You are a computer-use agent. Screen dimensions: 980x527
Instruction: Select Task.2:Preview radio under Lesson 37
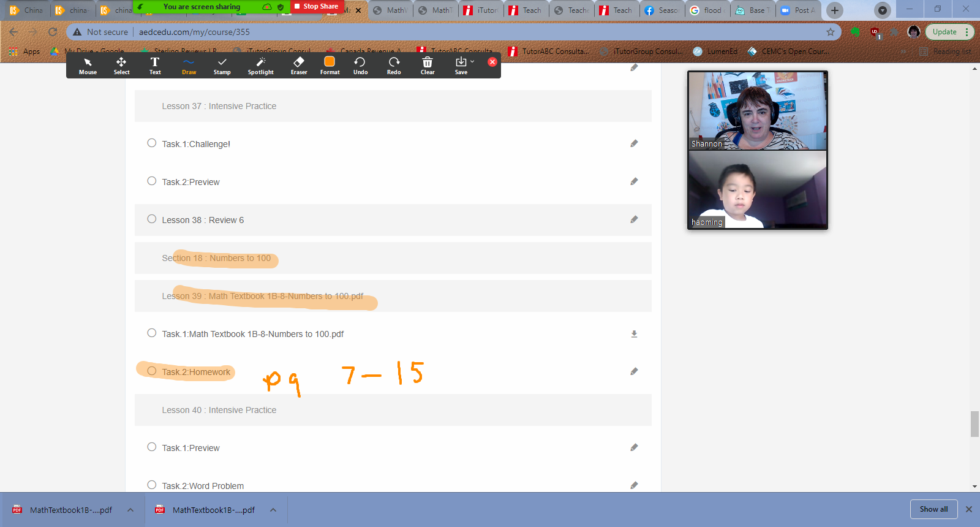(152, 181)
